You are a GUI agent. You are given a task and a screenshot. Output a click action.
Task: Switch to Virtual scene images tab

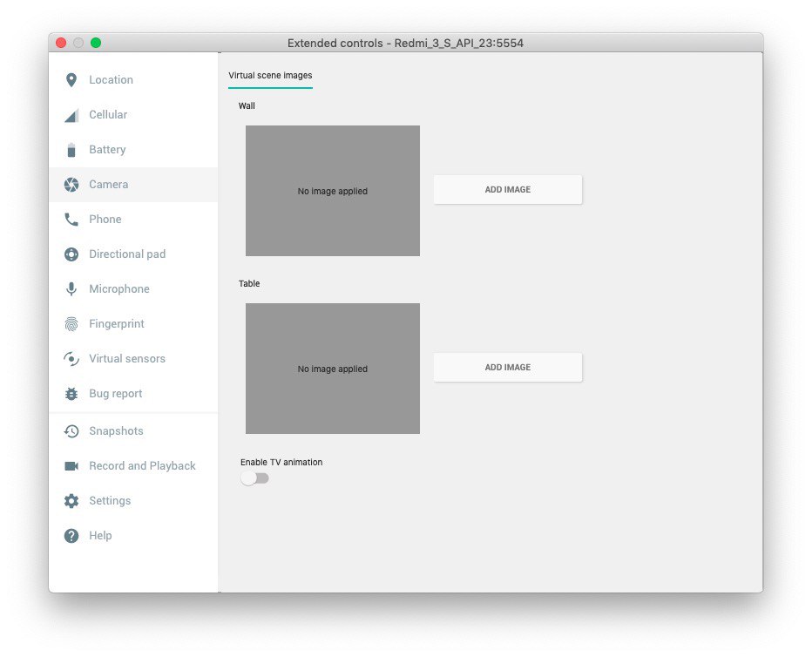tap(270, 76)
